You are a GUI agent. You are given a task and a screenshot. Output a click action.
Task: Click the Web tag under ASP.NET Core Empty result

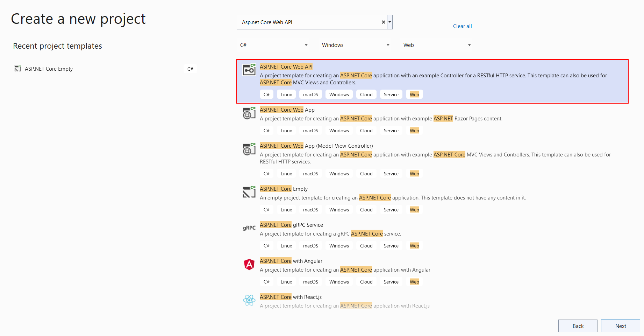click(x=414, y=210)
